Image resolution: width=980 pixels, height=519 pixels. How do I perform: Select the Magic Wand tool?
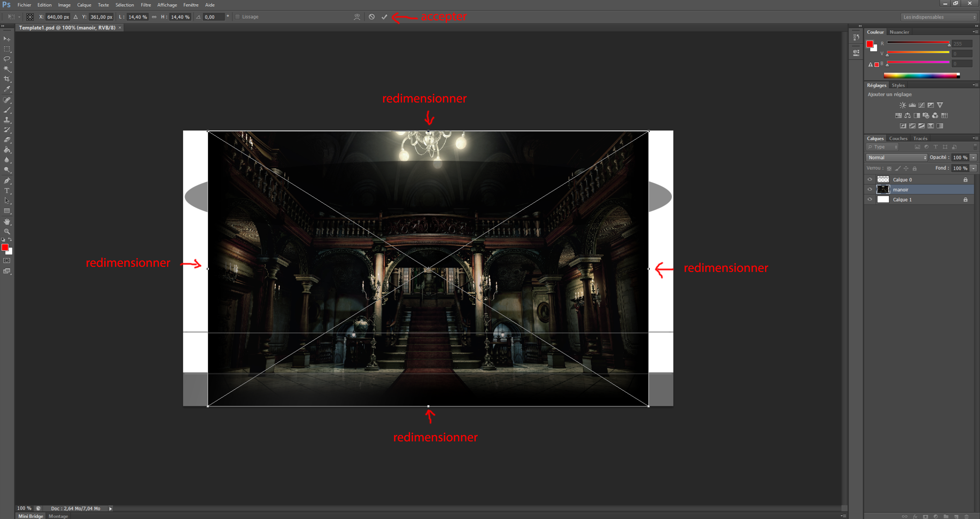click(x=7, y=69)
